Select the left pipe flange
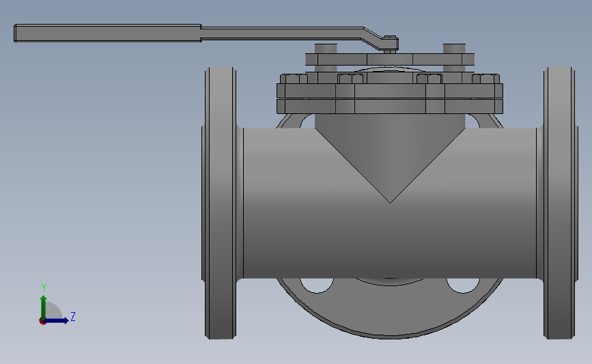This screenshot has width=592, height=364. 221,203
